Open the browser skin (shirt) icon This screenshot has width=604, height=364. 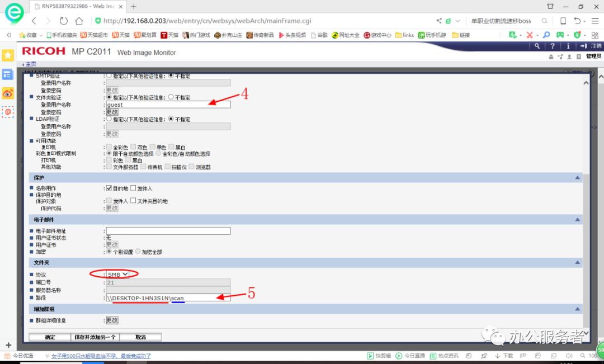pos(550,7)
